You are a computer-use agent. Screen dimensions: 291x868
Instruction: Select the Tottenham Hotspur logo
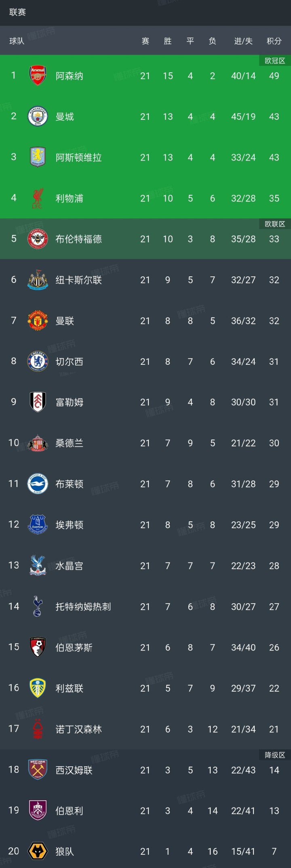[38, 607]
